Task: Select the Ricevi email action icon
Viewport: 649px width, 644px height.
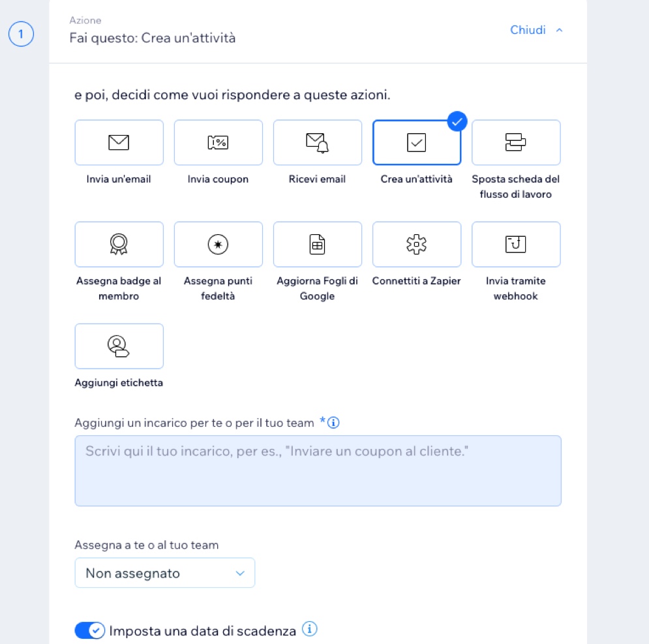Action: tap(317, 143)
